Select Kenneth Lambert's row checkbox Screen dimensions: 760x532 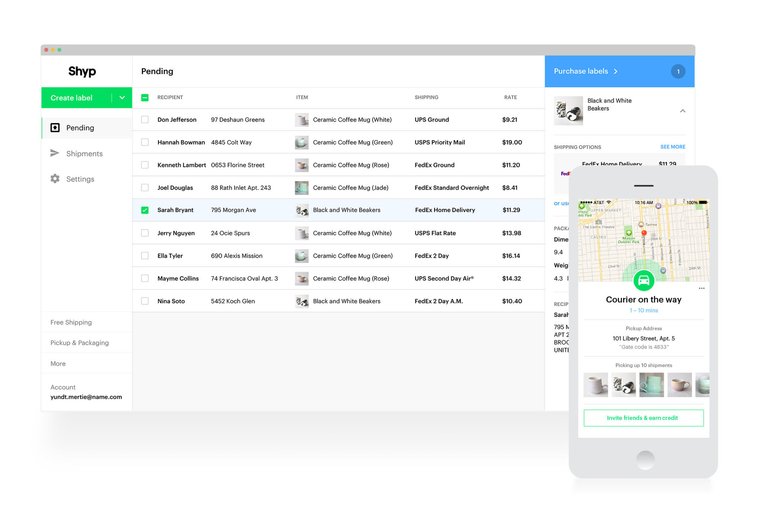click(x=145, y=165)
